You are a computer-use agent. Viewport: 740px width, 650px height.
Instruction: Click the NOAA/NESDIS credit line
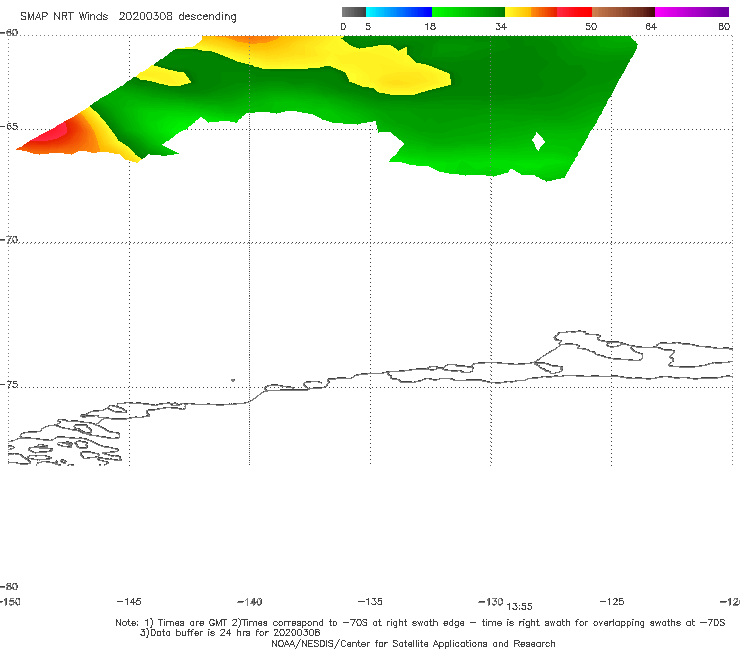click(x=413, y=643)
